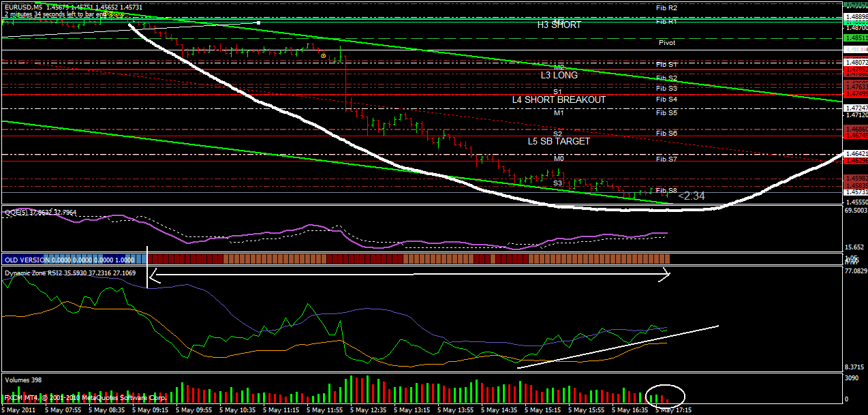Select the Fib S2 level label
Viewport: 868px width, 415px height.
pyautogui.click(x=666, y=78)
